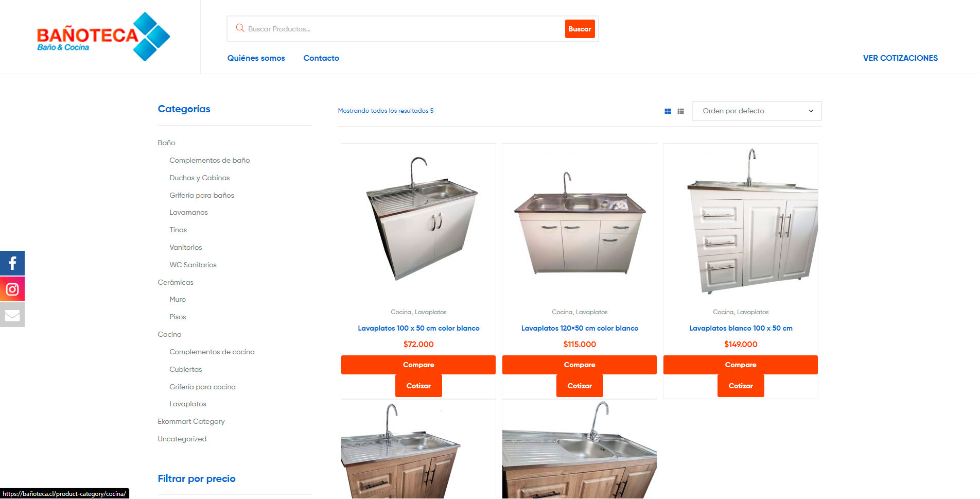This screenshot has height=499, width=980.
Task: Open the Contacto menu item
Action: 321,58
